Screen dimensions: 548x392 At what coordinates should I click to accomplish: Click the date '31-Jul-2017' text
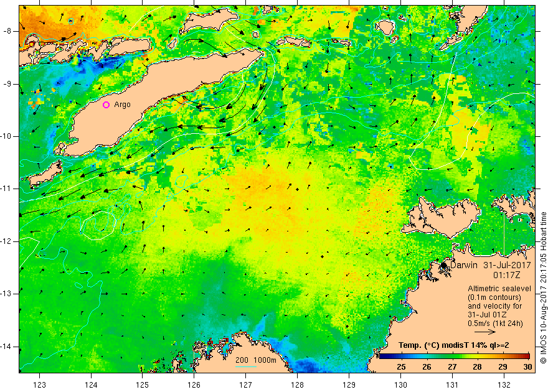coord(507,265)
